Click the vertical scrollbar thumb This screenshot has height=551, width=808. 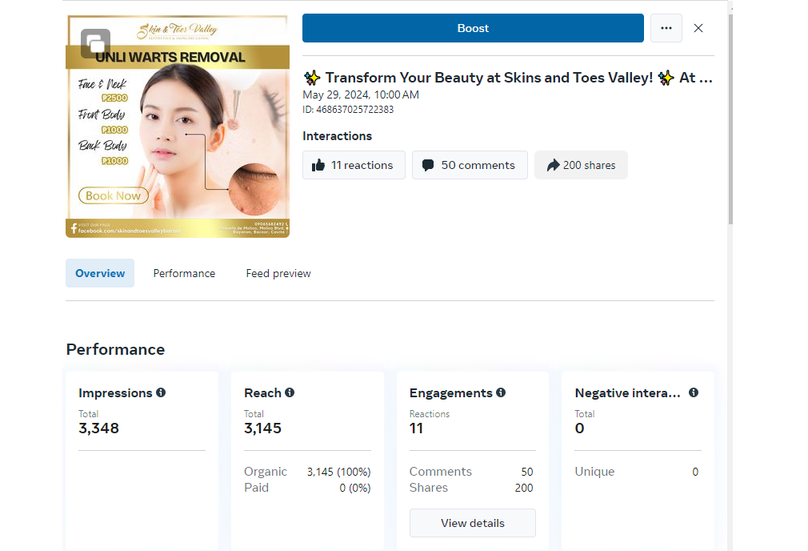click(x=731, y=119)
